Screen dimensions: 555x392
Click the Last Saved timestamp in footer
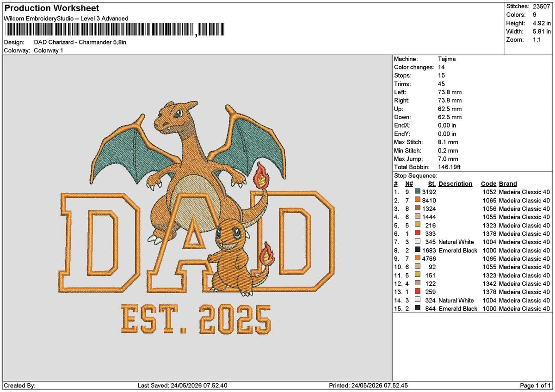click(x=183, y=386)
